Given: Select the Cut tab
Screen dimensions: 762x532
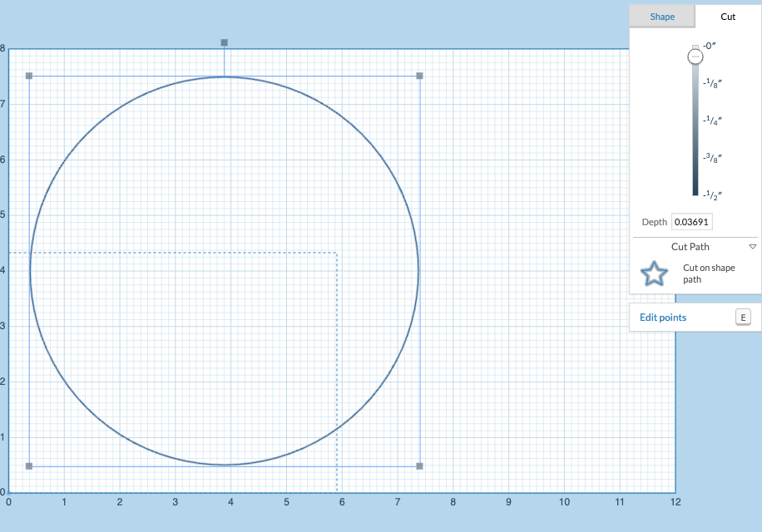Looking at the screenshot, I should 728,17.
